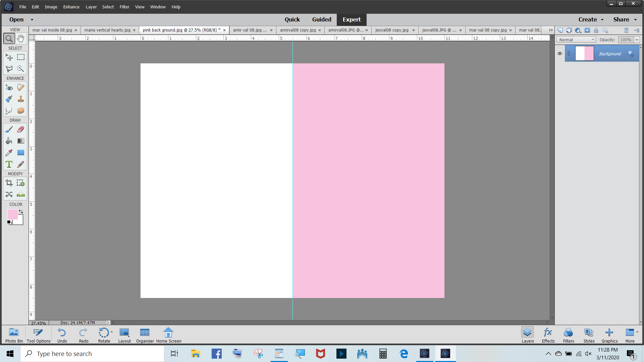
Task: Select the Zoom tool
Action: (9, 38)
